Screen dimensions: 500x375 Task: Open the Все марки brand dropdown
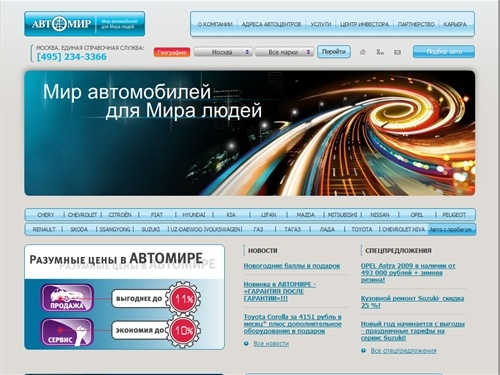click(x=284, y=52)
